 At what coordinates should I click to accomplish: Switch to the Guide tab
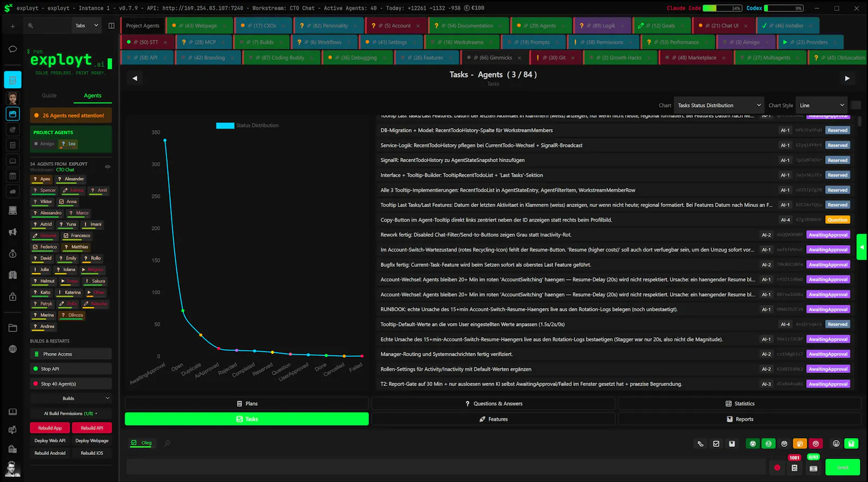(49, 95)
